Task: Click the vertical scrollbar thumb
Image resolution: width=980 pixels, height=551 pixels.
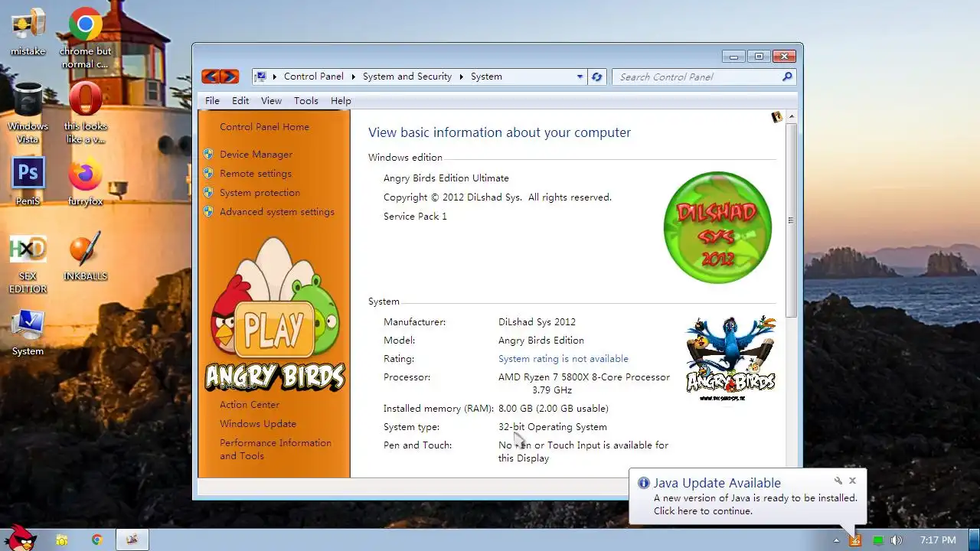Action: (x=792, y=220)
